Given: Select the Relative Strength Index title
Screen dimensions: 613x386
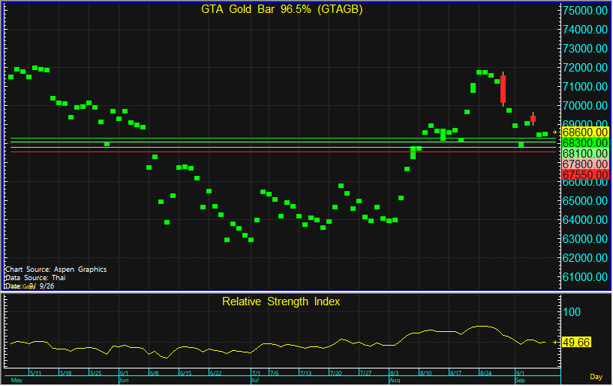Looking at the screenshot, I should tap(281, 302).
